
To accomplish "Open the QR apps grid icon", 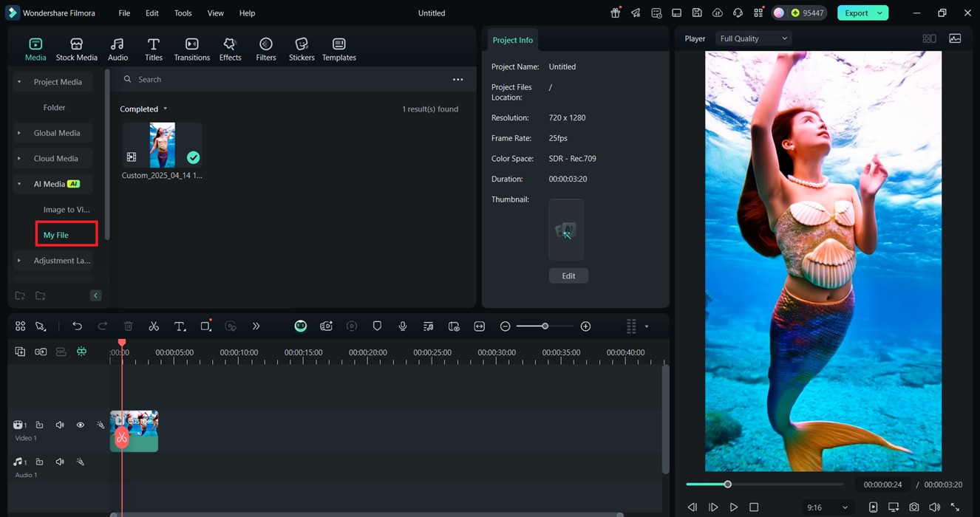I will tap(758, 13).
